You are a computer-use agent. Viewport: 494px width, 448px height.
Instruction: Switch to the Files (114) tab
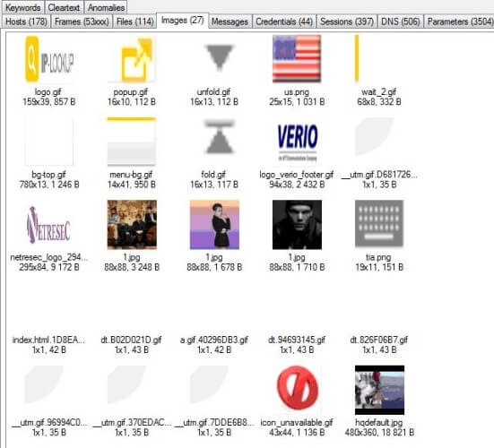(134, 22)
